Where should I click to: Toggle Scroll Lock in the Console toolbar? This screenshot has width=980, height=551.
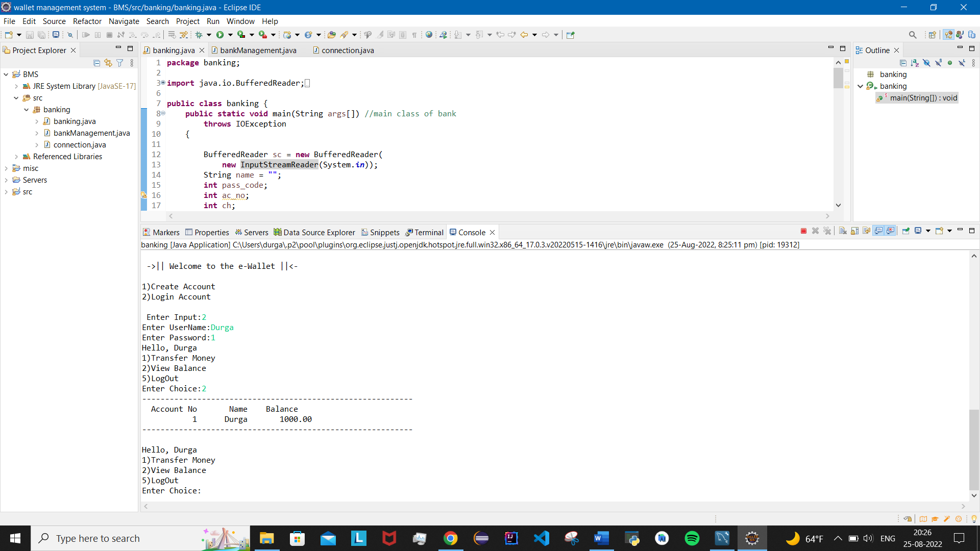pyautogui.click(x=854, y=231)
